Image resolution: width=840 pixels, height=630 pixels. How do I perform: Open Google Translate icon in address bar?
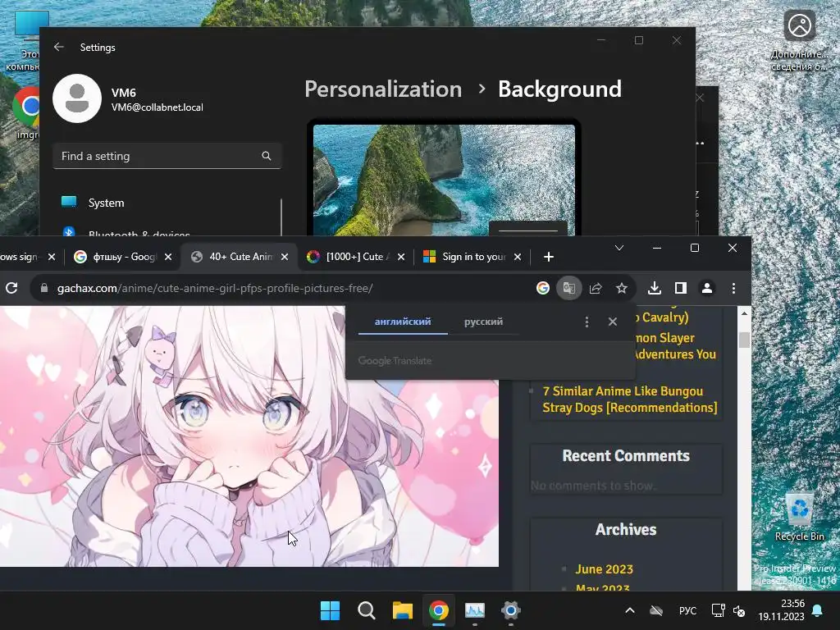(569, 288)
